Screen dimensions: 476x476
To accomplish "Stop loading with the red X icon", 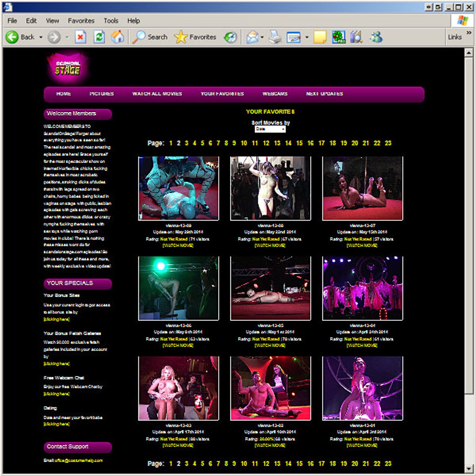I will tap(80, 37).
